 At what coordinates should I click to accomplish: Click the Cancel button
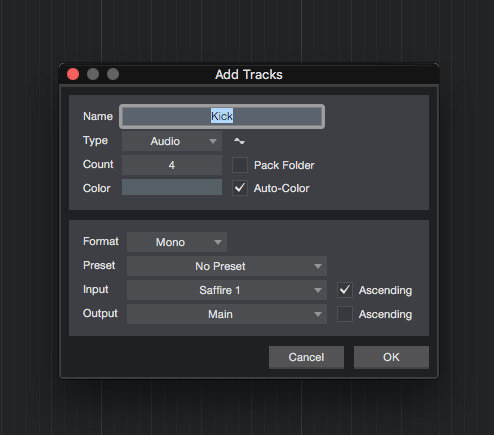point(306,357)
